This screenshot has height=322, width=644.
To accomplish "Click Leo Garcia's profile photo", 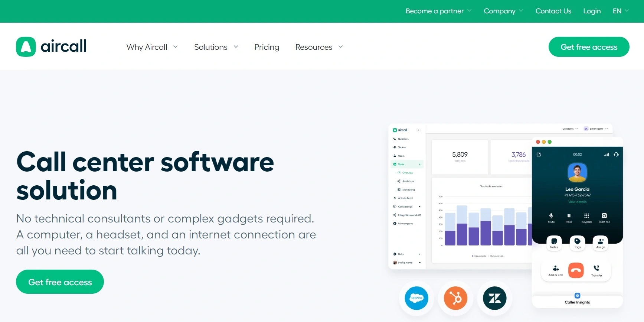I will pos(577,173).
